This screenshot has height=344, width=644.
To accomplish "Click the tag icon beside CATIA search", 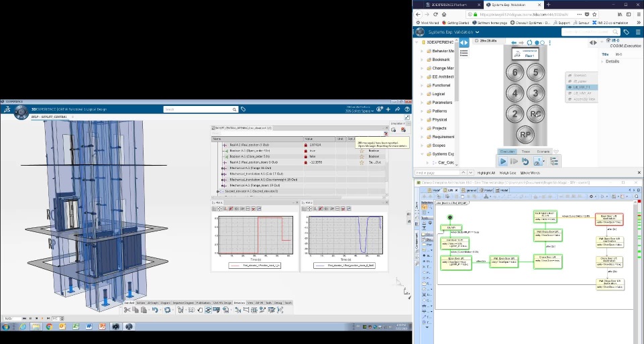I will coord(243,109).
